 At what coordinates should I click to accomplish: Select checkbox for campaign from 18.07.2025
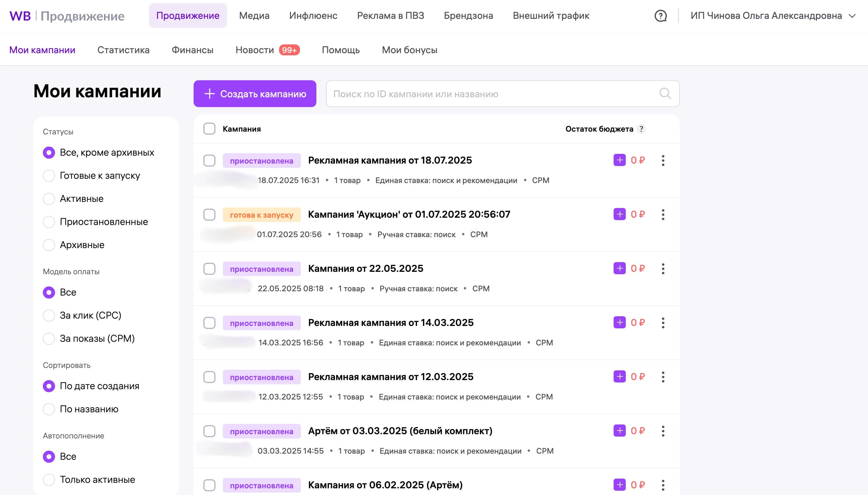click(x=209, y=161)
